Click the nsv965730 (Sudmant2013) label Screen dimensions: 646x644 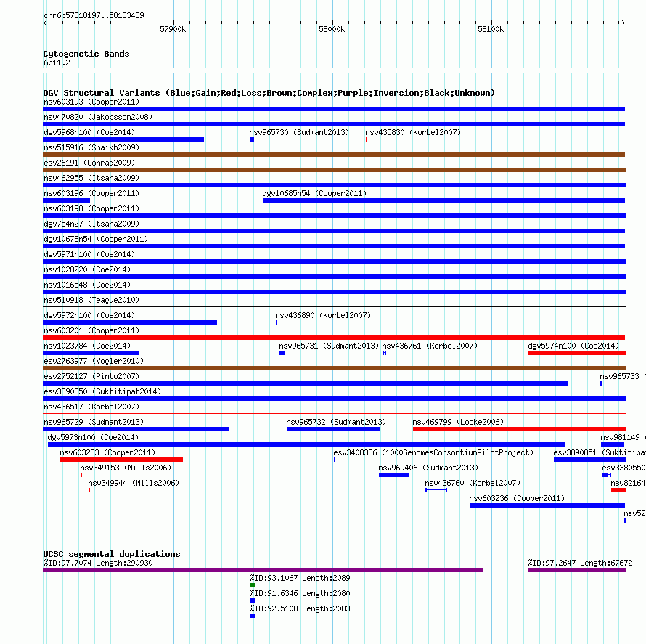coord(299,132)
